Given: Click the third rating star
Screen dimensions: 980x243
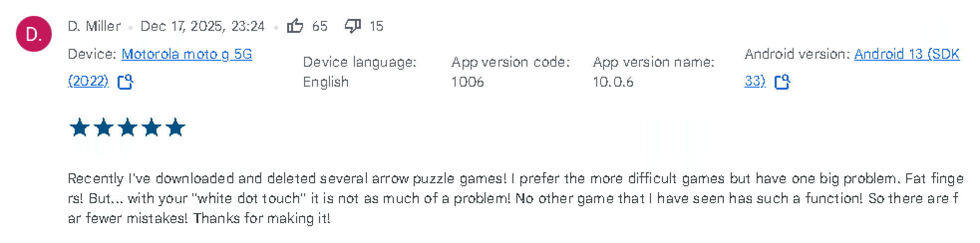Looking at the screenshot, I should [128, 128].
